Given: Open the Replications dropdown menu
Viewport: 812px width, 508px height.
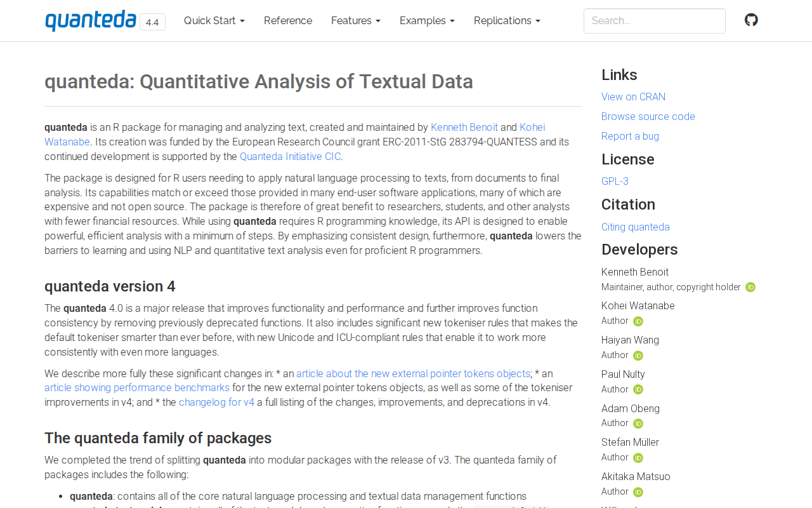Looking at the screenshot, I should click(507, 20).
